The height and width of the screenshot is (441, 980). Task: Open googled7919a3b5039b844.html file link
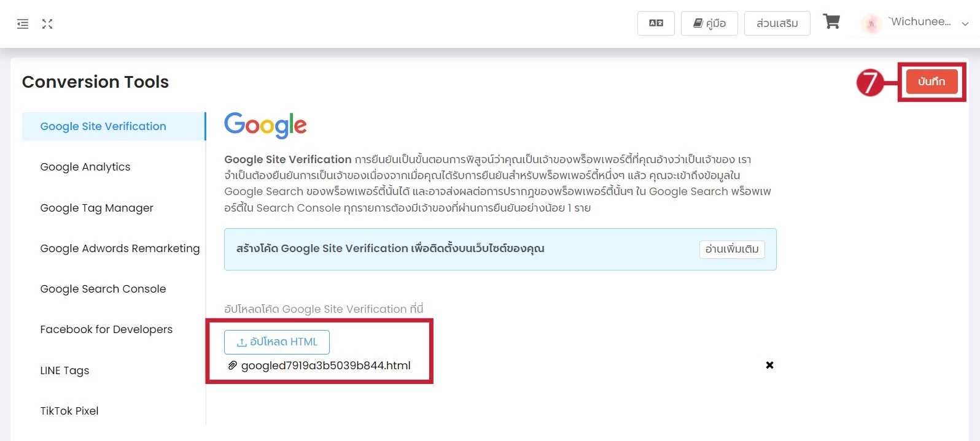point(326,366)
